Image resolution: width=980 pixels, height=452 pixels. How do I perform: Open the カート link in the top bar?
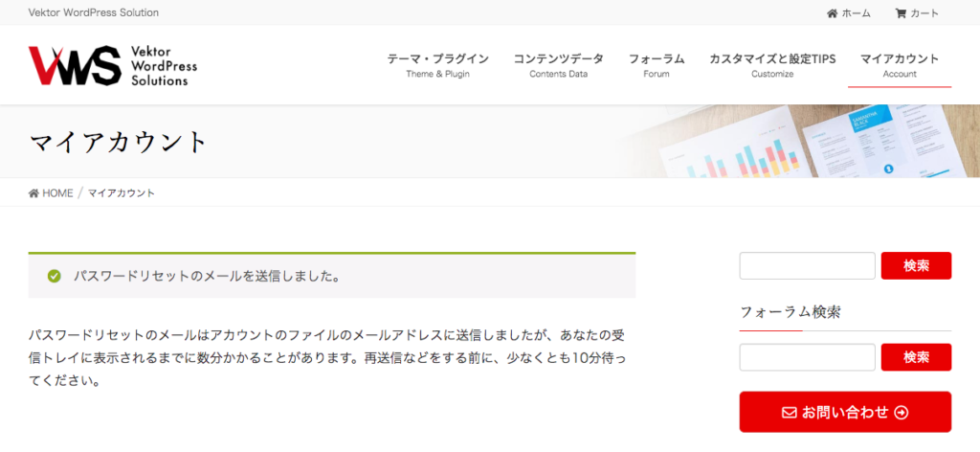(x=917, y=13)
